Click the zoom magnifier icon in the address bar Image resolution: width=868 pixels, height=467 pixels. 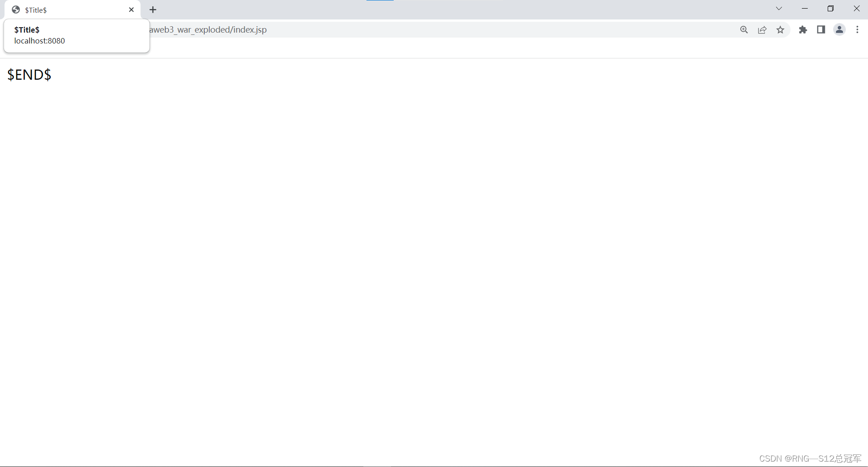coord(744,29)
